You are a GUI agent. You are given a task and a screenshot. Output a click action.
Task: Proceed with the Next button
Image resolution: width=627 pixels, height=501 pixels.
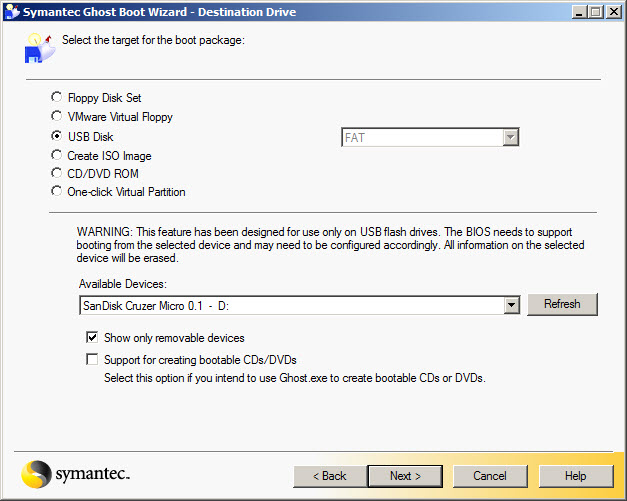405,476
